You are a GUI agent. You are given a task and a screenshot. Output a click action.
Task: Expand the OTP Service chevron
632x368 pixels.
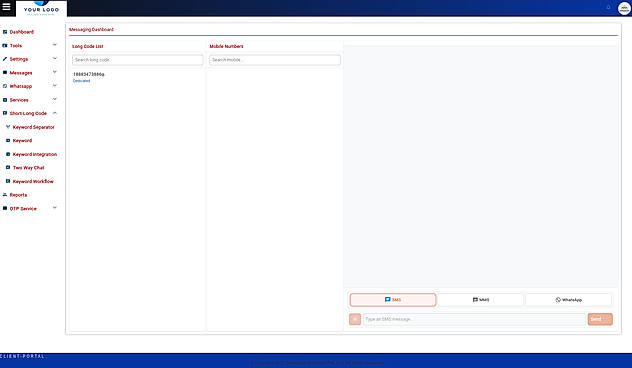coord(55,208)
